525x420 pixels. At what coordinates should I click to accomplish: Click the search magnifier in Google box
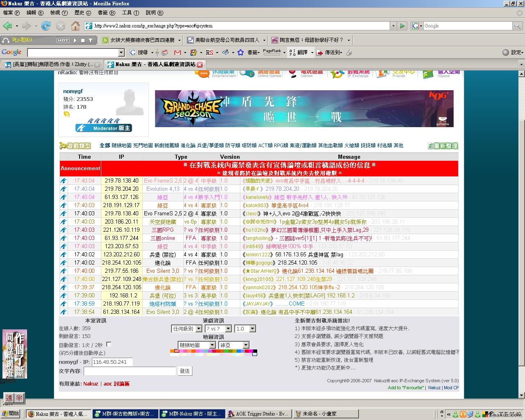pos(518,26)
